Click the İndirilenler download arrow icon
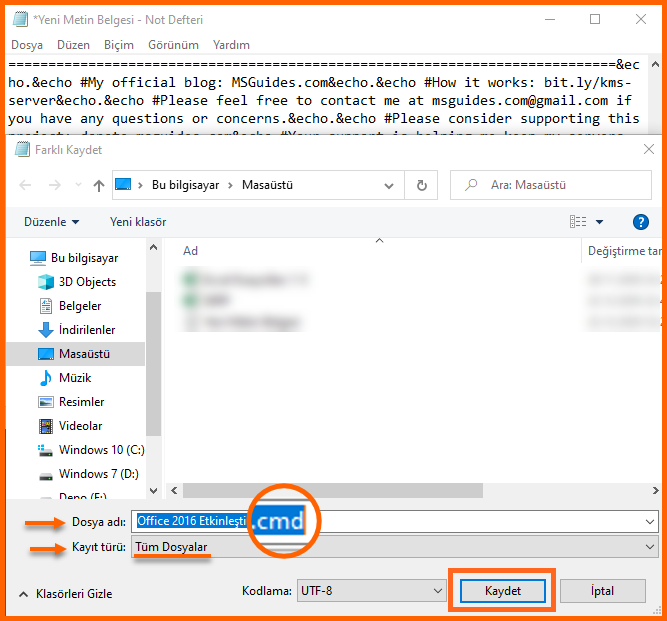 [x=46, y=330]
